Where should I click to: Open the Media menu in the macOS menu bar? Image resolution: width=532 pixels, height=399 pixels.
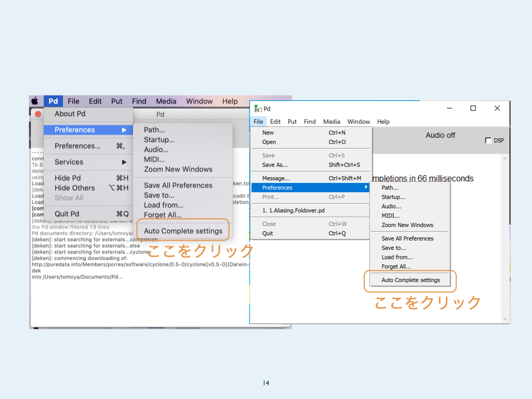(166, 101)
